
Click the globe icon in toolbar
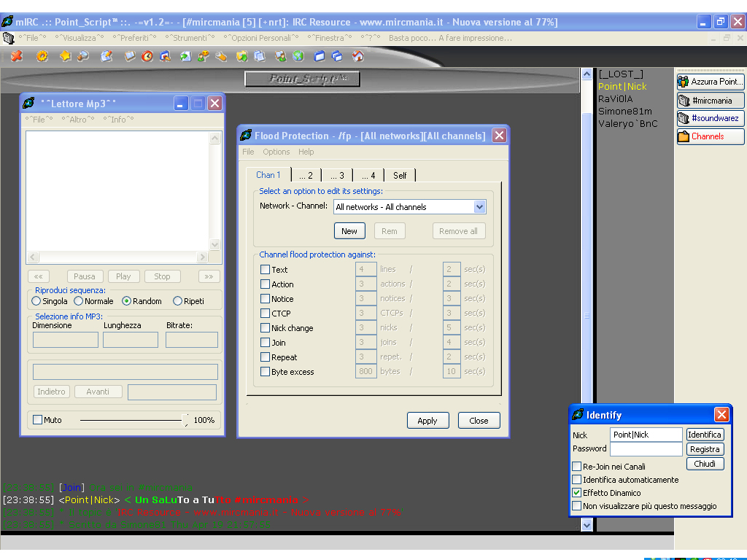pyautogui.click(x=298, y=56)
